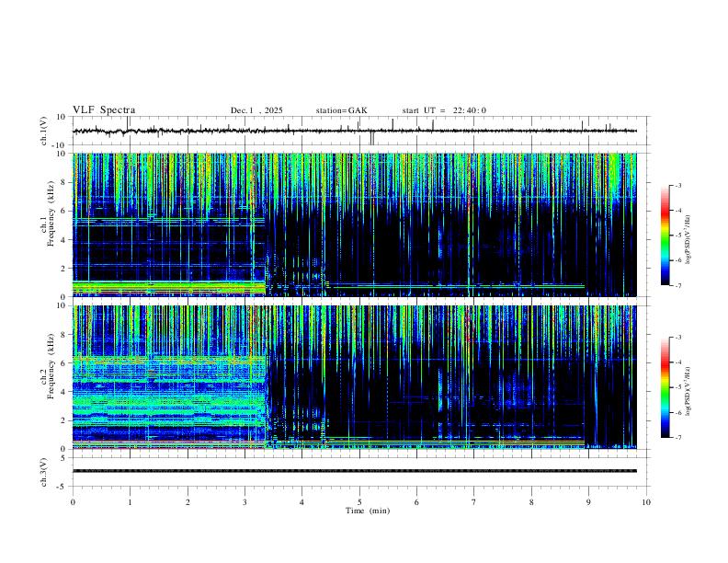The width and height of the screenshot is (728, 563).
Task: Click the time axis tick label "0"
Action: tap(73, 502)
